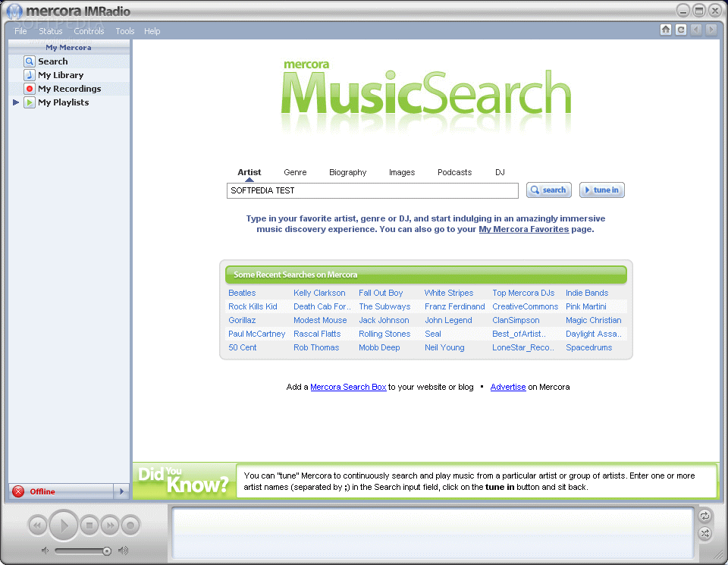The image size is (728, 565).
Task: Click the Stop playback button
Action: point(89,526)
